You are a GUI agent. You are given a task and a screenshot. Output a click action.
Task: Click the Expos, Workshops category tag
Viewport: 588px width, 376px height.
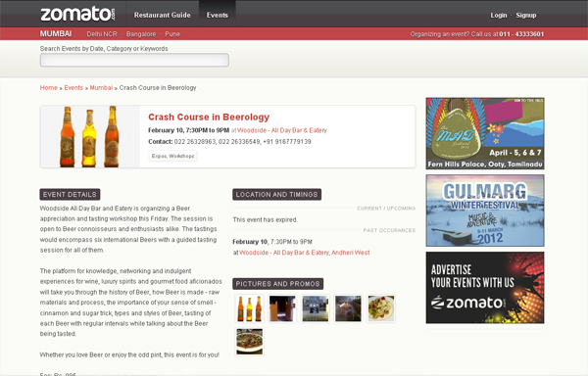coord(172,156)
